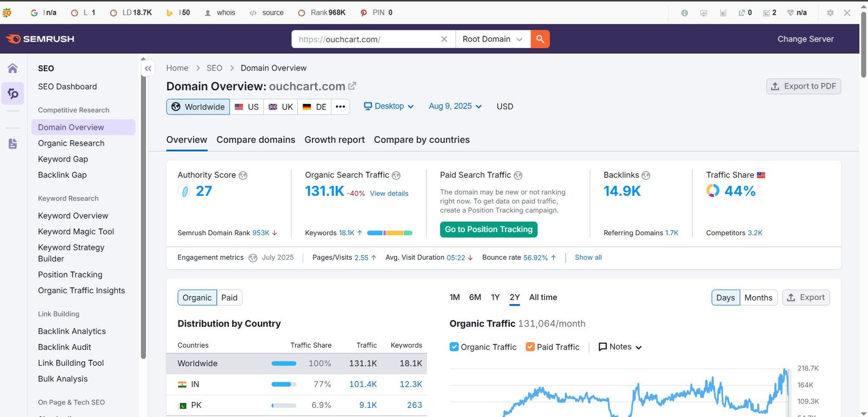
Task: Click the toolbar info circle icon
Action: click(x=685, y=12)
